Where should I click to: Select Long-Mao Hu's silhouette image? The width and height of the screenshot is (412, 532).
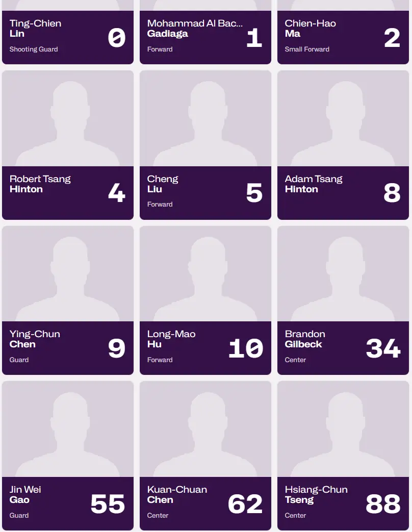point(205,274)
